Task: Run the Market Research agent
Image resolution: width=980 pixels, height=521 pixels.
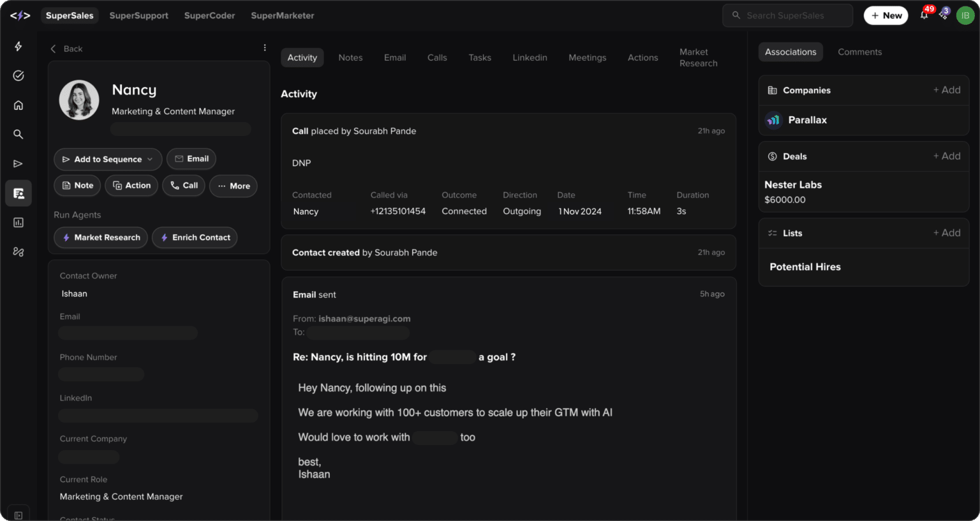Action: click(x=101, y=238)
